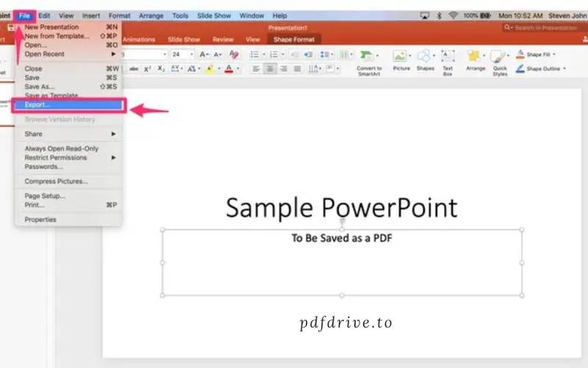
Task: Apply superscript formatting
Action: click(148, 68)
